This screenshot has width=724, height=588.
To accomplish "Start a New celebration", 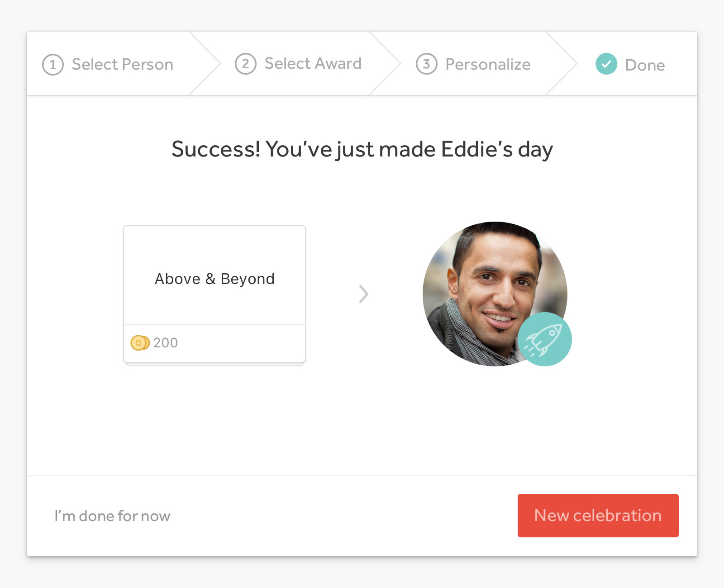I will click(598, 516).
